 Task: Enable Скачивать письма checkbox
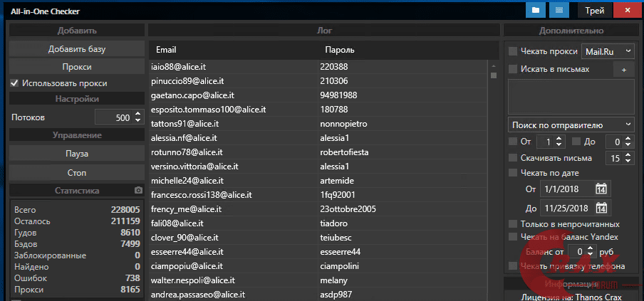(513, 157)
